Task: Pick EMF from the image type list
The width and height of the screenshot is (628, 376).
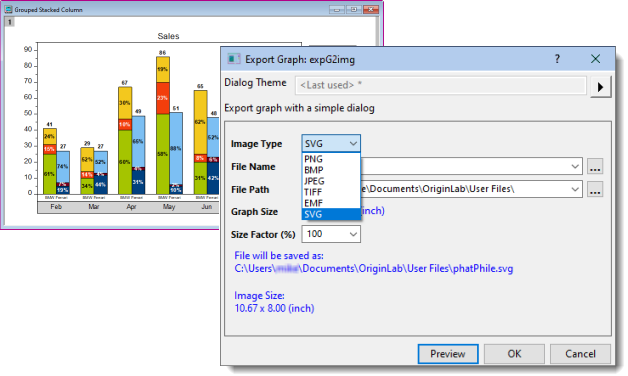Action: click(331, 203)
